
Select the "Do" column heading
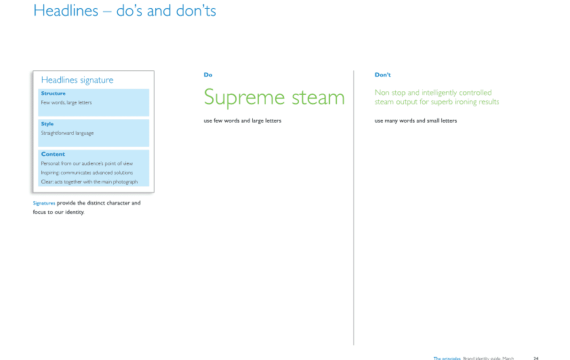[x=208, y=75]
